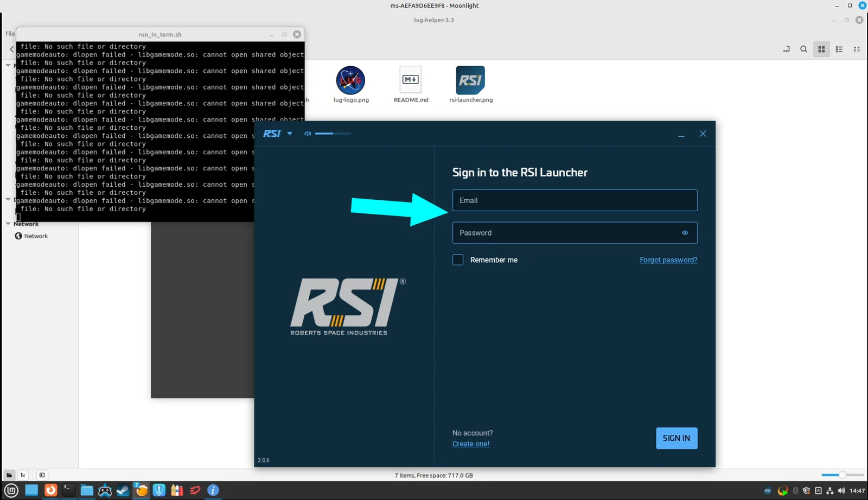This screenshot has height=500, width=868.
Task: Open Network in file manager sidebar
Action: pos(31,236)
